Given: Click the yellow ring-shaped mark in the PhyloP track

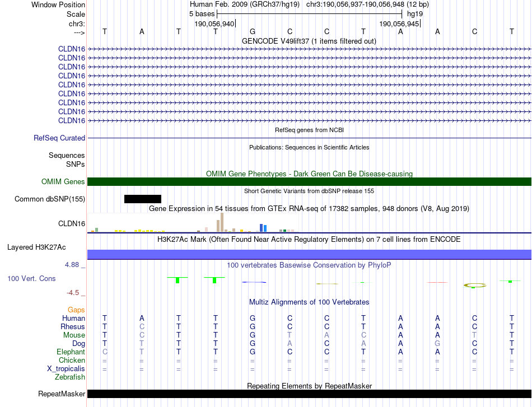Looking at the screenshot, I should point(475,286).
